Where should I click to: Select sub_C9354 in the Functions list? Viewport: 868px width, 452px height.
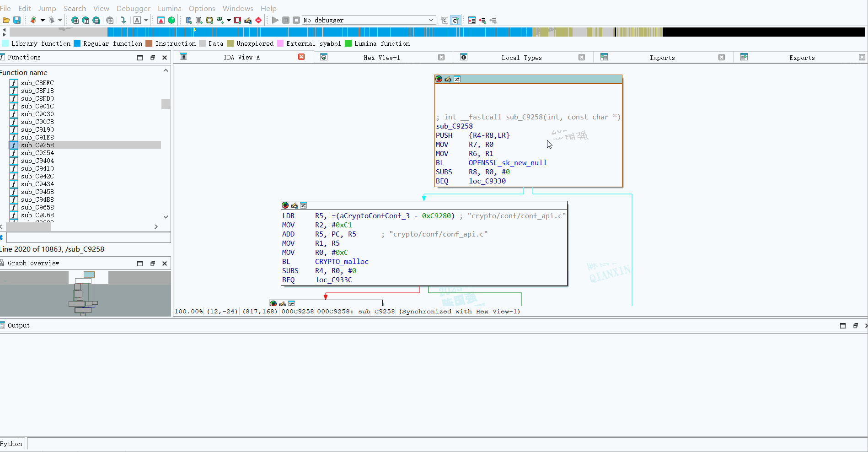(38, 153)
